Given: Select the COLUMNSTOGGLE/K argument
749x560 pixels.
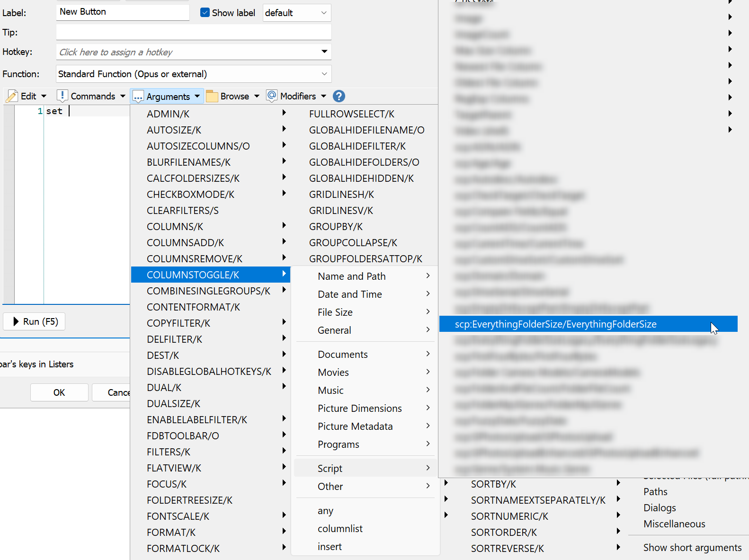Looking at the screenshot, I should click(210, 275).
